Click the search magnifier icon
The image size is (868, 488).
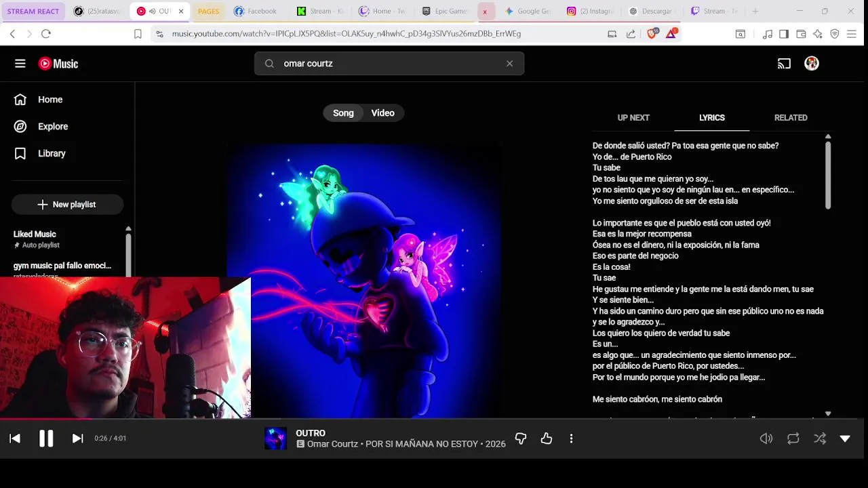269,64
